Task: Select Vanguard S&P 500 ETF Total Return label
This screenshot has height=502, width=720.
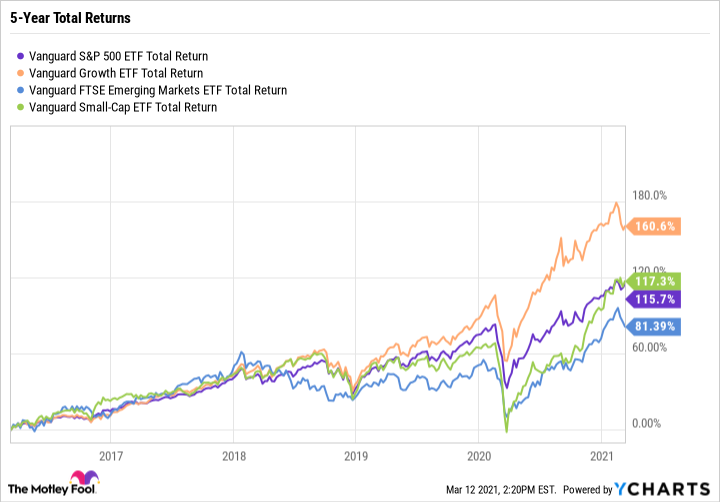Action: point(118,56)
